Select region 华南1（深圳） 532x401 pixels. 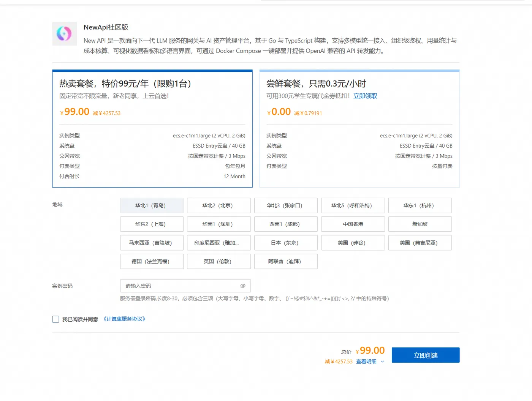(x=219, y=224)
